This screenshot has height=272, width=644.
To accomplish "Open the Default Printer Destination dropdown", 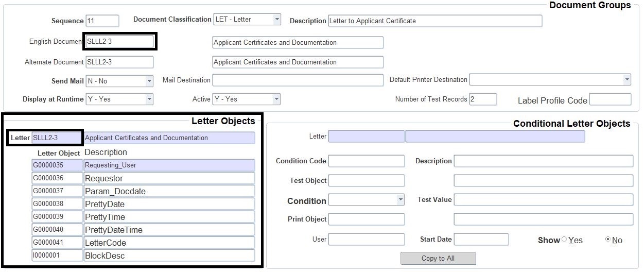I will 626,80.
